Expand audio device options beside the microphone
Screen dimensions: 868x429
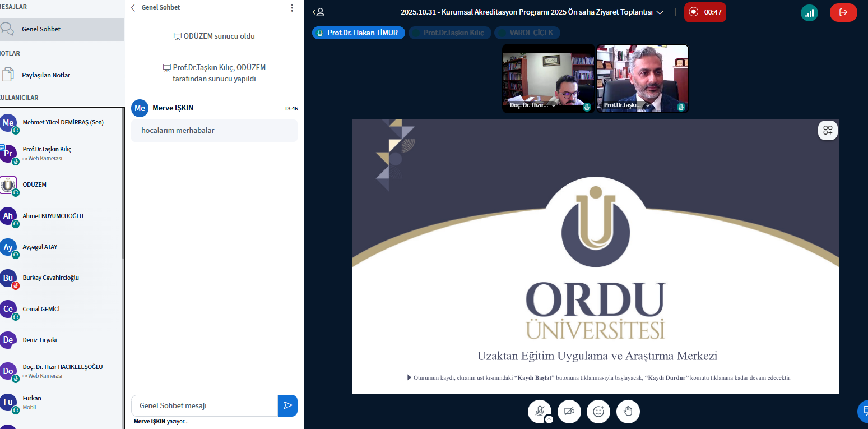tap(549, 419)
